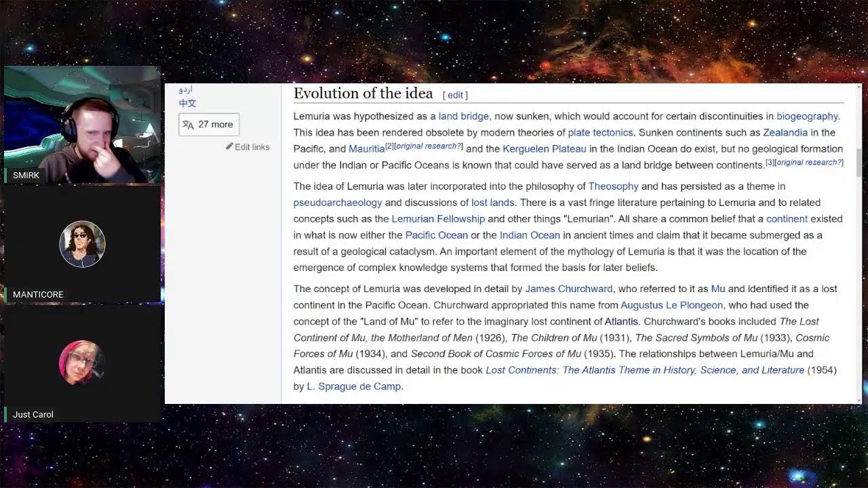The height and width of the screenshot is (488, 868).
Task: Click the Just Carol avatar thumbnail
Action: coord(82,363)
